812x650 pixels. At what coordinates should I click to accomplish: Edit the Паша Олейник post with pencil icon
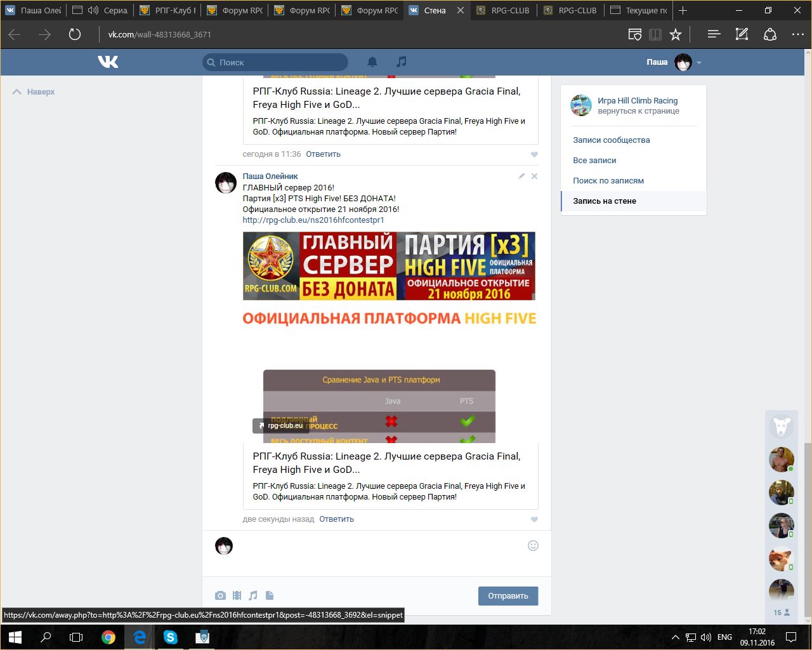click(x=521, y=176)
